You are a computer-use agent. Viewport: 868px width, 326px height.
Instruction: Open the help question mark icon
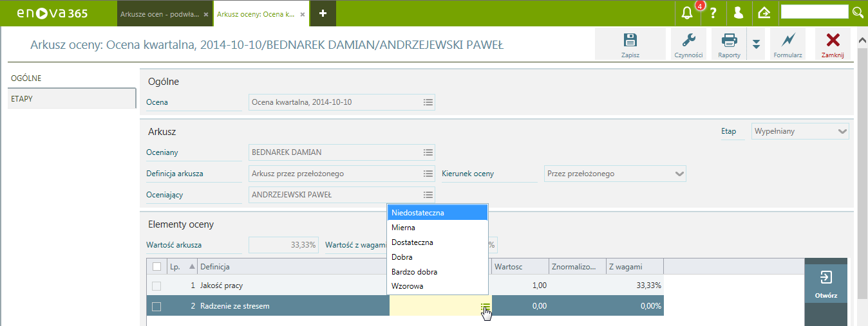click(713, 13)
